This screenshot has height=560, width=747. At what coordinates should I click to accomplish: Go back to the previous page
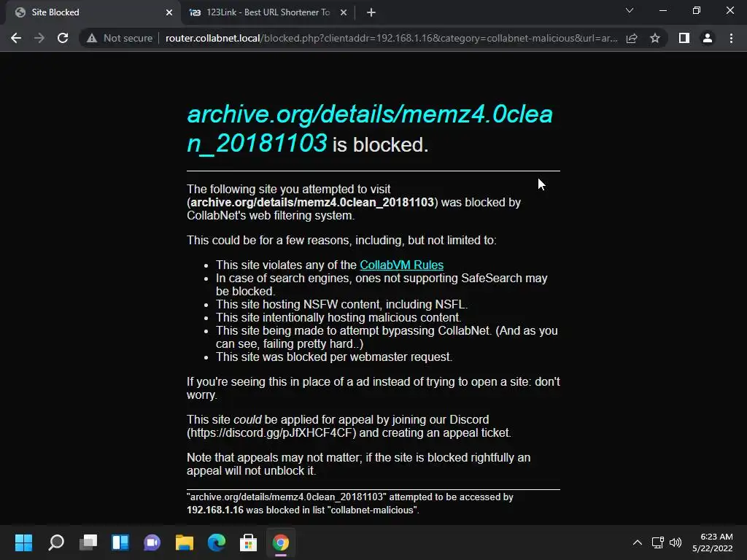click(x=16, y=38)
